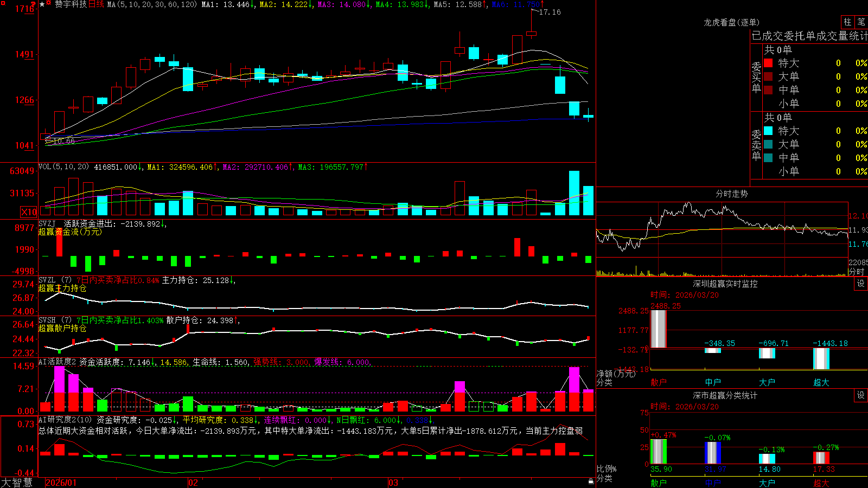Click the 1491 price axis label
This screenshot has height=488, width=868.
tap(24, 54)
